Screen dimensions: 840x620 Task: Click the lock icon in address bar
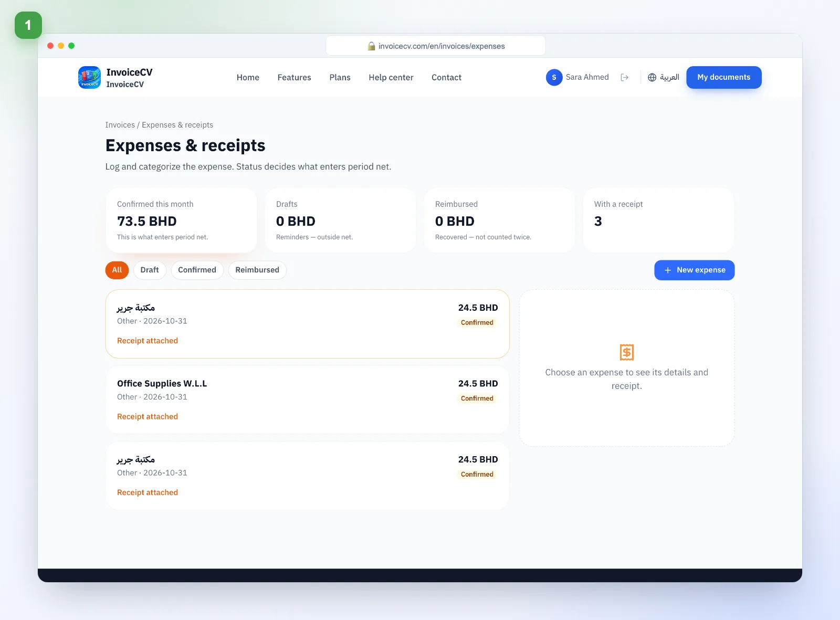click(371, 46)
